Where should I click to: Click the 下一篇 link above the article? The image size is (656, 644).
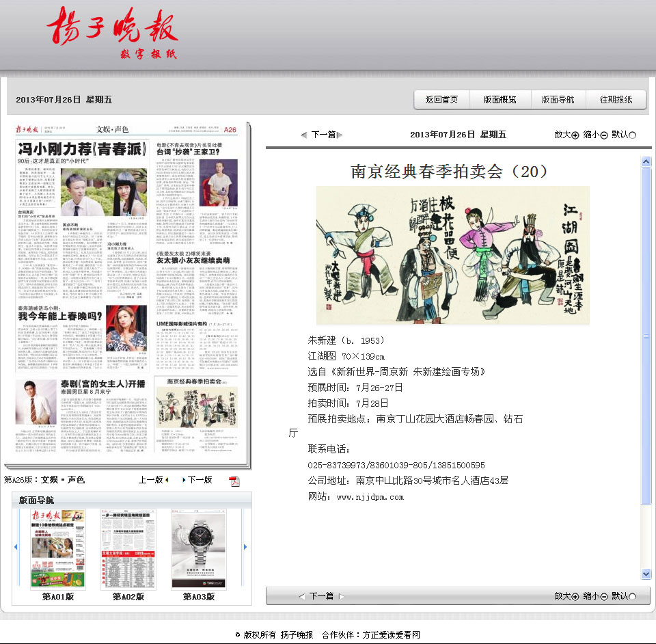point(323,135)
